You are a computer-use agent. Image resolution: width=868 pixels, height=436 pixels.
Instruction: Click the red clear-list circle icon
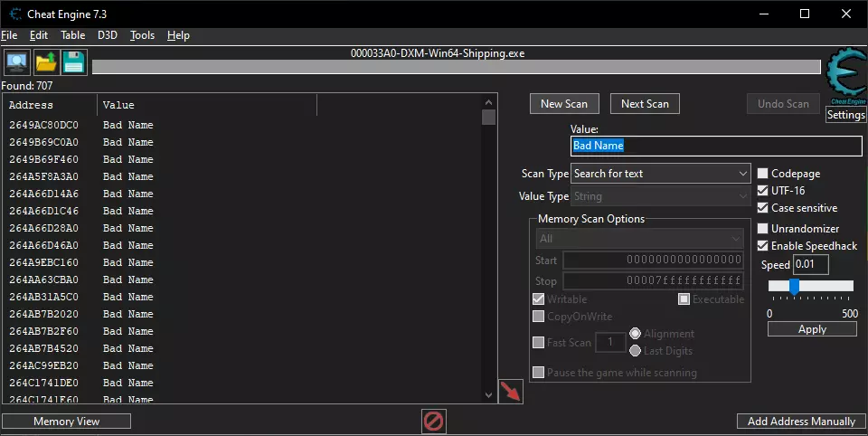click(x=433, y=421)
